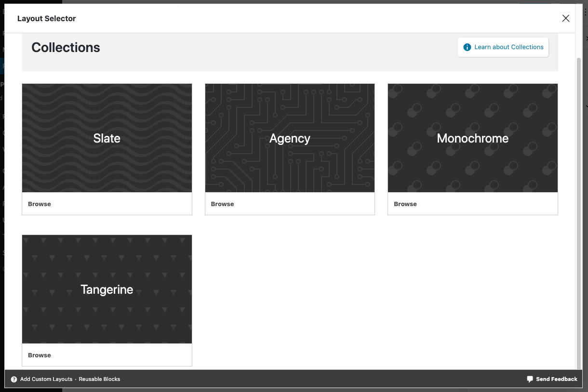The image size is (588, 392).
Task: Open the Add Custom Layouts link
Action: pyautogui.click(x=46, y=379)
